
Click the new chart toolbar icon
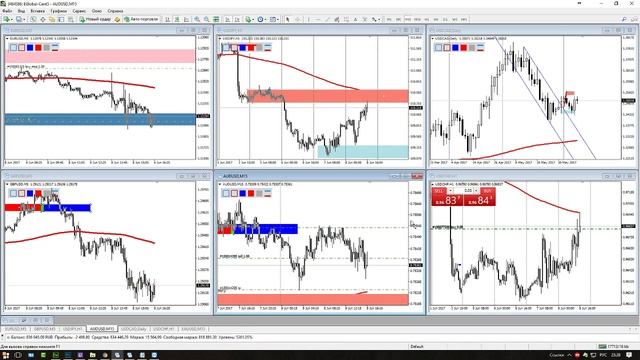pyautogui.click(x=7, y=19)
